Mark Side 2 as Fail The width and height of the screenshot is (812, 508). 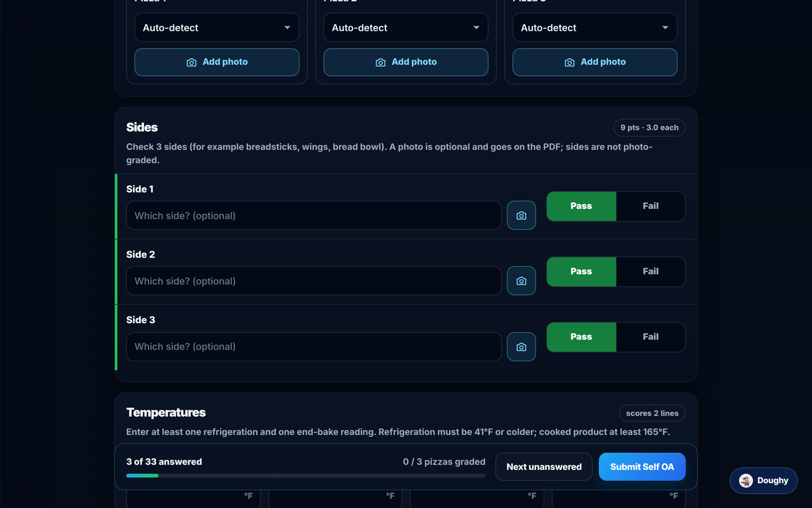[x=651, y=272]
